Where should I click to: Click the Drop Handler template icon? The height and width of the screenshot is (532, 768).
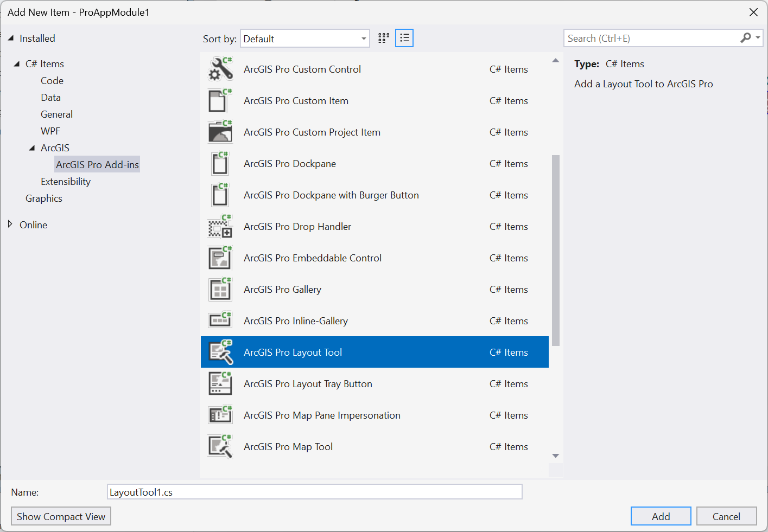(220, 226)
